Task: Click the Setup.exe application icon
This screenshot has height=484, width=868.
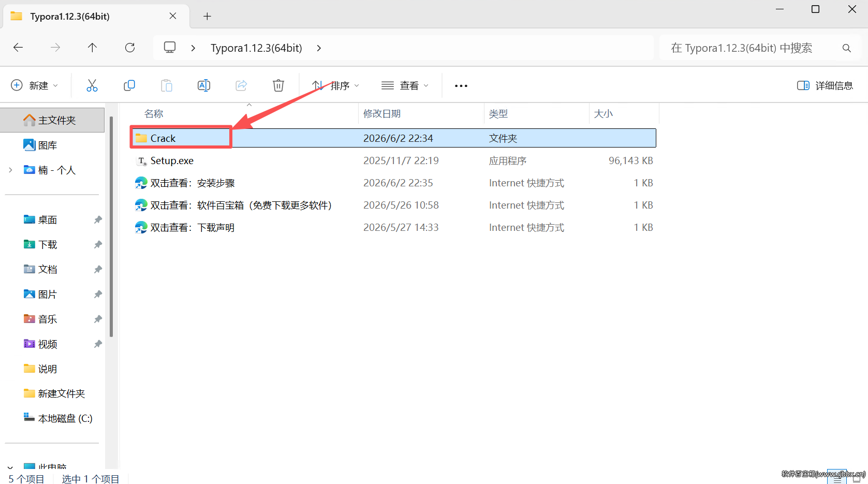Action: click(141, 161)
